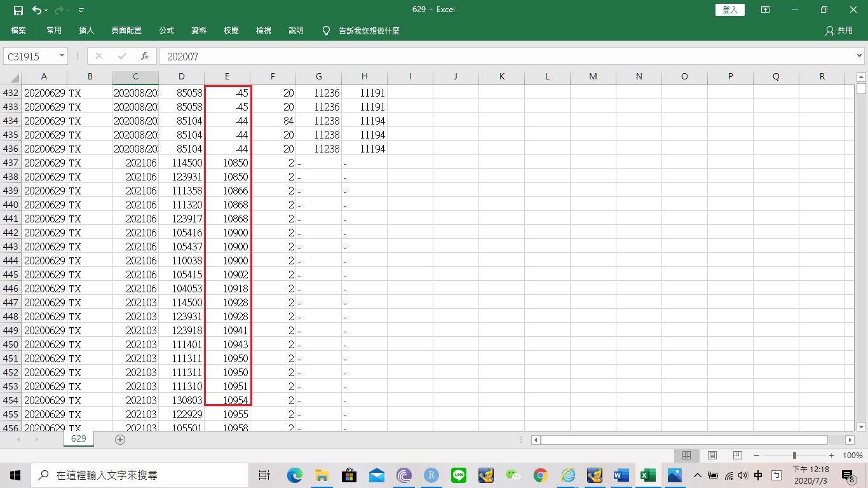The height and width of the screenshot is (488, 868).
Task: Select column C header
Action: (x=135, y=76)
